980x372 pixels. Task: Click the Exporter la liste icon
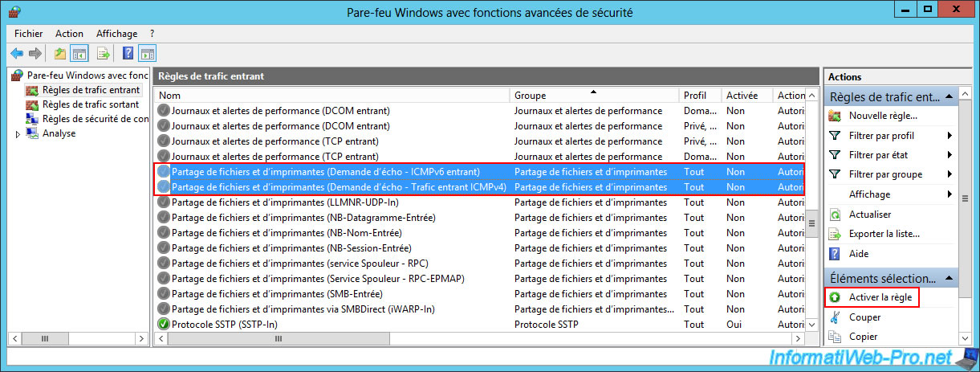(835, 234)
